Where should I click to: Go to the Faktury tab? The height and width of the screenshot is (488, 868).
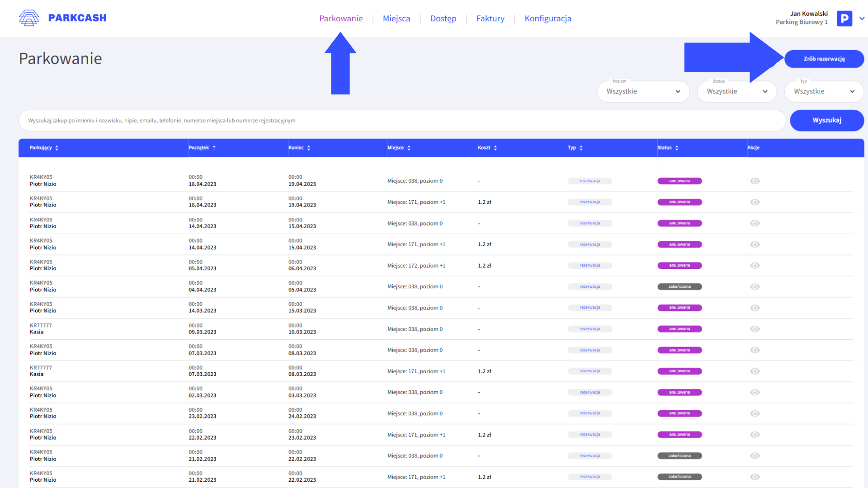[x=490, y=19]
